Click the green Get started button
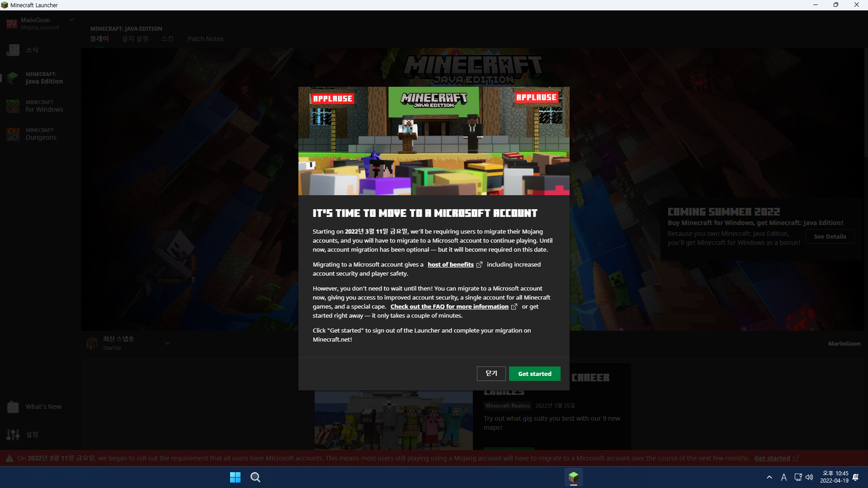868x488 pixels. pyautogui.click(x=534, y=374)
